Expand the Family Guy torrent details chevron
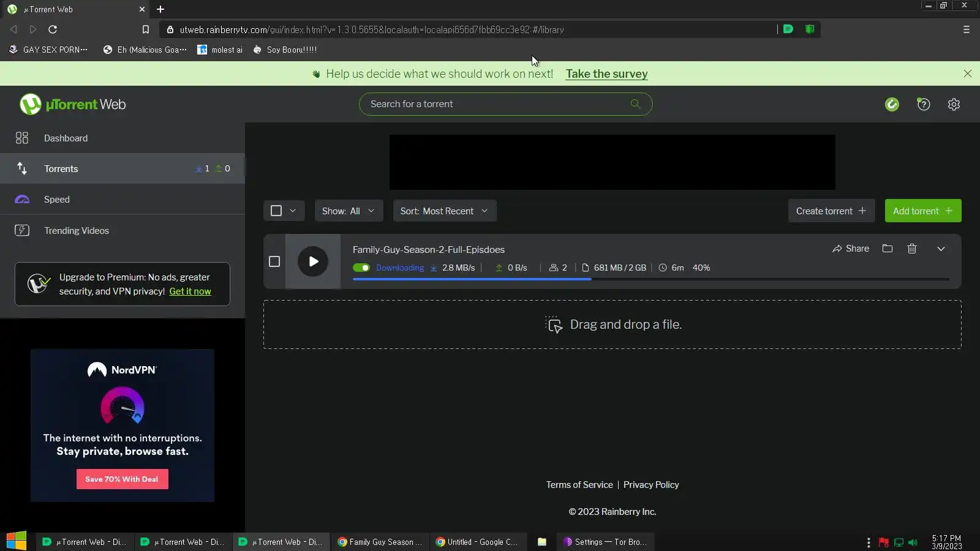Viewport: 980px width, 551px height. click(941, 249)
